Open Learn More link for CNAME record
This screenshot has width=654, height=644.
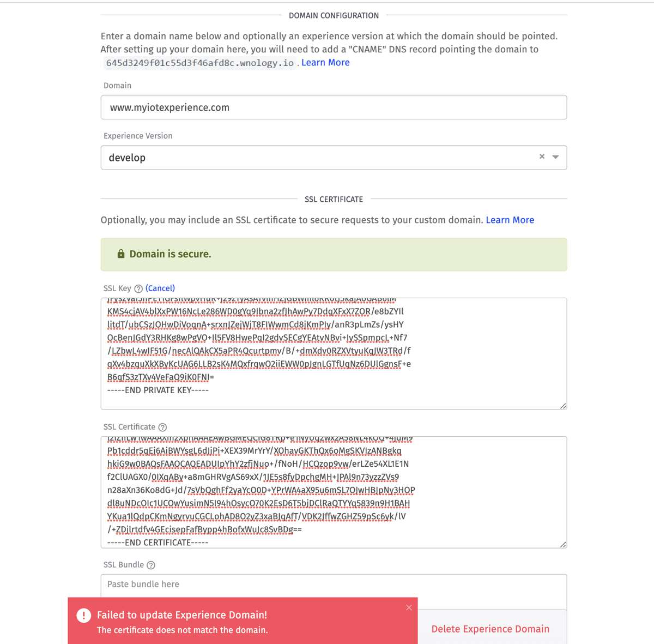coord(325,63)
